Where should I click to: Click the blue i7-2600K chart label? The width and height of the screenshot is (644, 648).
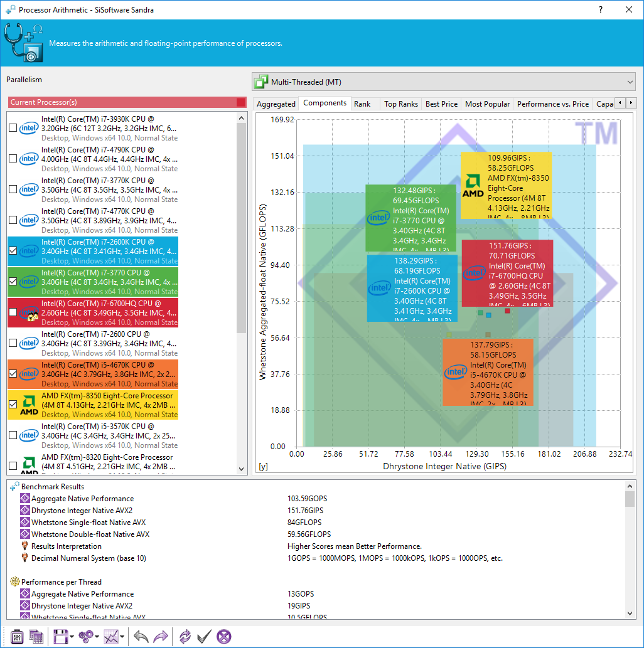point(412,288)
